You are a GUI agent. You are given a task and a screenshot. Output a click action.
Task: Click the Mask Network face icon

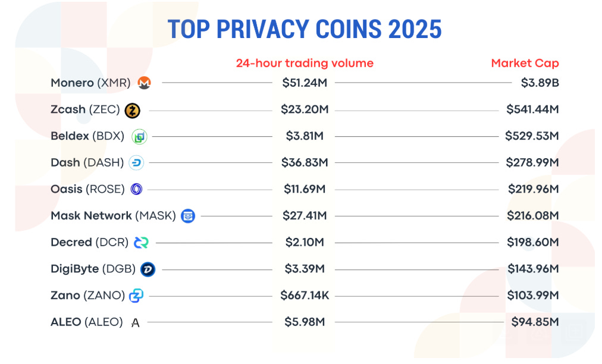188,216
